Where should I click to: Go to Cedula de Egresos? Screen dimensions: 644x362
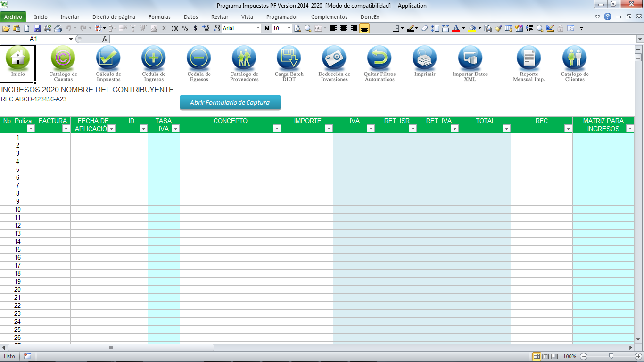tap(199, 58)
